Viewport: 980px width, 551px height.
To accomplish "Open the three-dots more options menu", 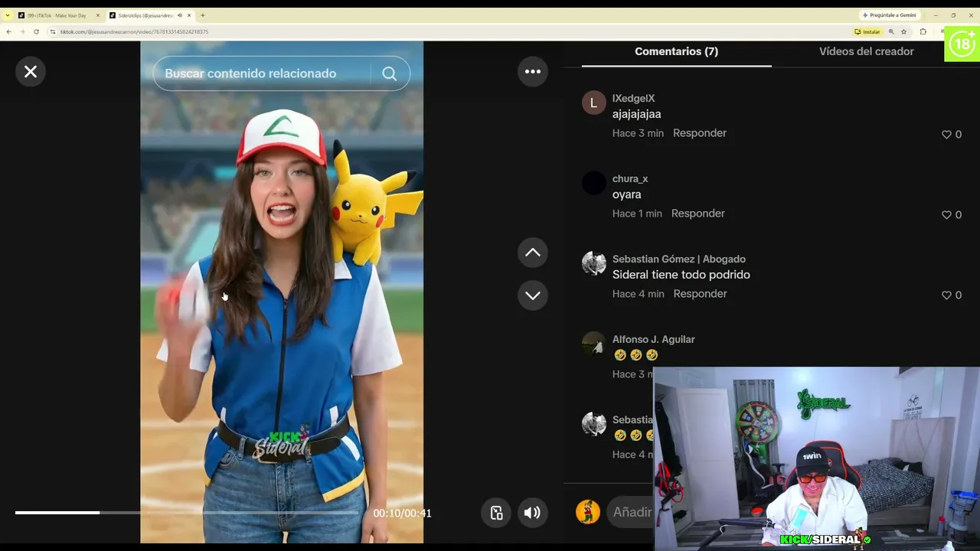I will pyautogui.click(x=533, y=71).
